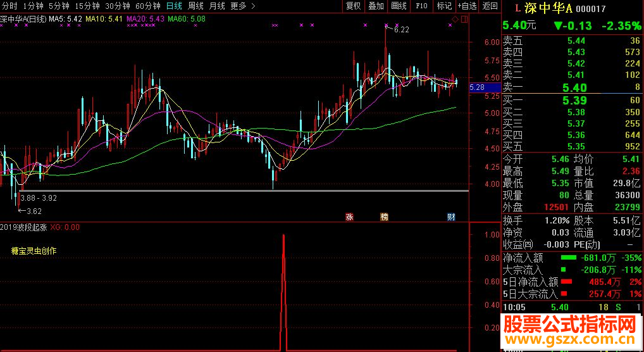The height and width of the screenshot is (352, 644).
Task: Click the 卖四 ask row price 5.43
Action: [576, 52]
